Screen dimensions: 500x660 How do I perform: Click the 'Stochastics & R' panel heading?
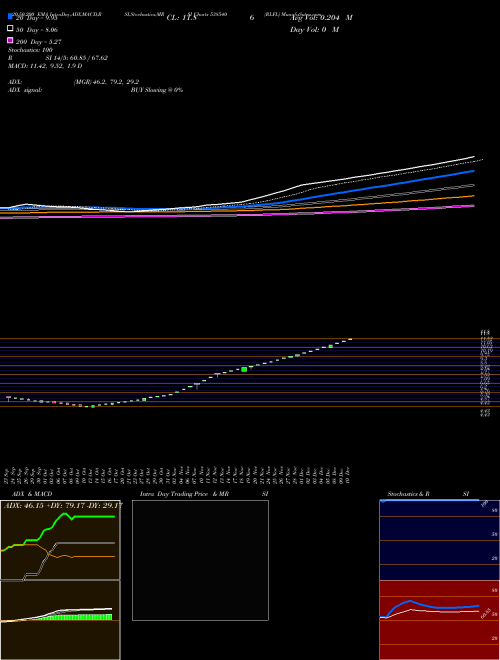click(409, 494)
